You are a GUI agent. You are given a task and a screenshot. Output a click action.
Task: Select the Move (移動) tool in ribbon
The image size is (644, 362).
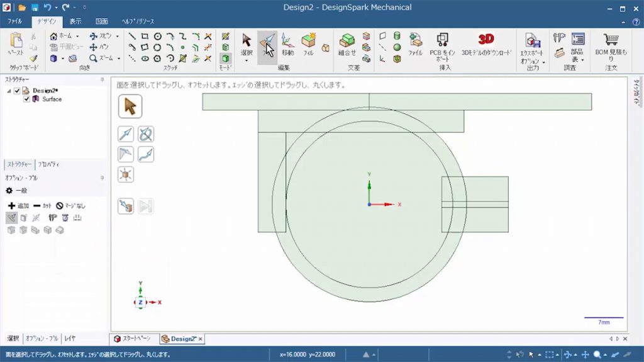[x=287, y=43]
